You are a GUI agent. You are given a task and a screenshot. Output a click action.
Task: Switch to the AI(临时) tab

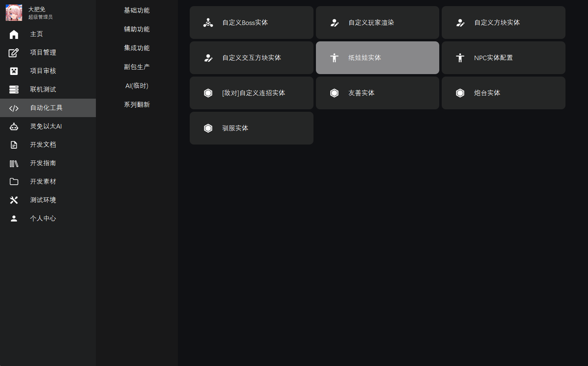coord(137,86)
